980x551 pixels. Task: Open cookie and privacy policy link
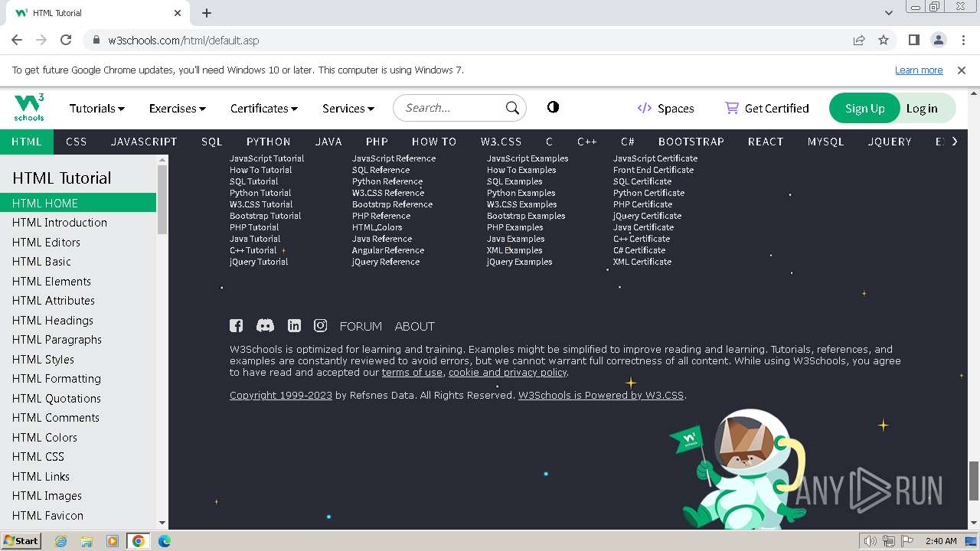(x=508, y=372)
